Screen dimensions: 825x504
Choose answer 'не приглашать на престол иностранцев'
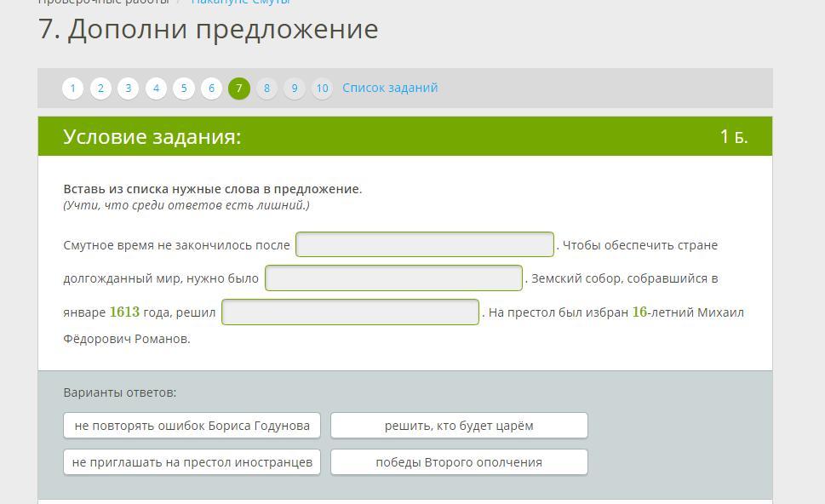[192, 462]
